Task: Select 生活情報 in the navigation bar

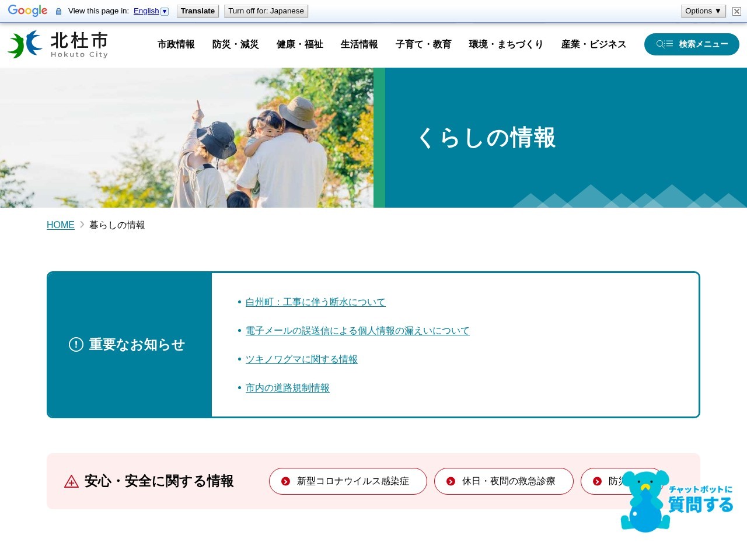Action: (359, 44)
